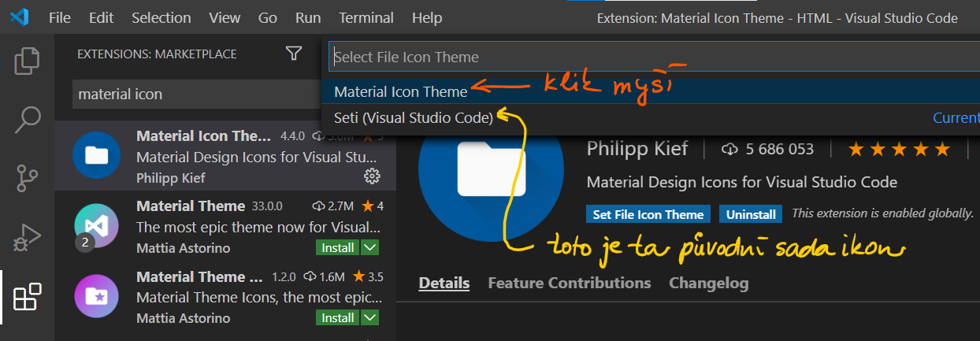Click the Extensions: Marketplace panel title
980x341 pixels.
pos(157,54)
